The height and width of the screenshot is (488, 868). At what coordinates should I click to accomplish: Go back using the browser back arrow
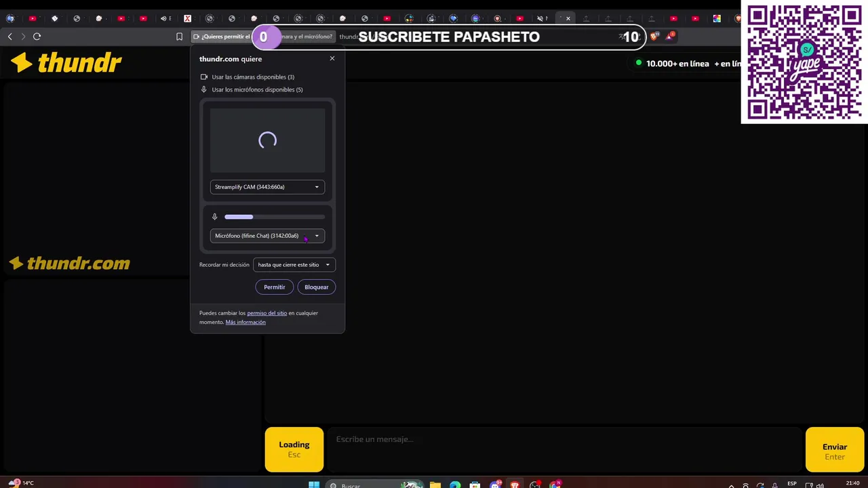click(9, 37)
